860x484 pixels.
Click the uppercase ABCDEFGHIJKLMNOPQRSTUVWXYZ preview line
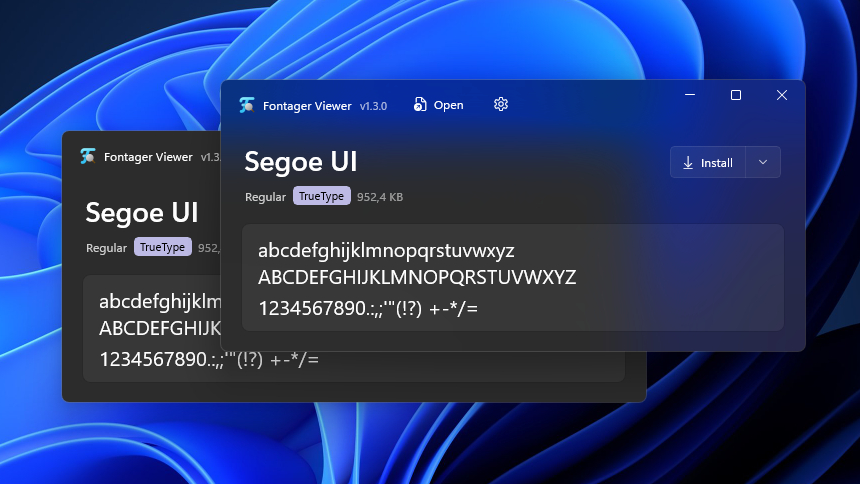pyautogui.click(x=417, y=277)
